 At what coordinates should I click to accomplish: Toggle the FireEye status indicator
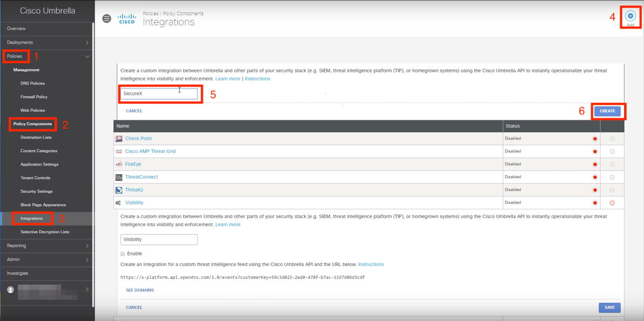pyautogui.click(x=594, y=165)
